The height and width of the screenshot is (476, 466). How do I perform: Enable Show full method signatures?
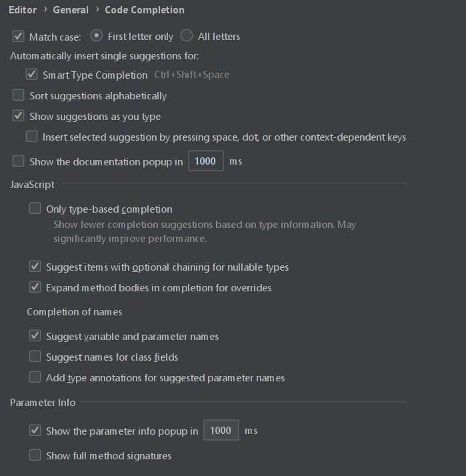(35, 455)
